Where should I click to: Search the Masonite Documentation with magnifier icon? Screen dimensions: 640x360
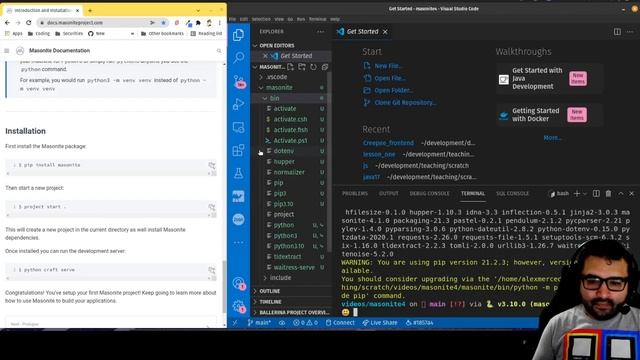pos(219,51)
